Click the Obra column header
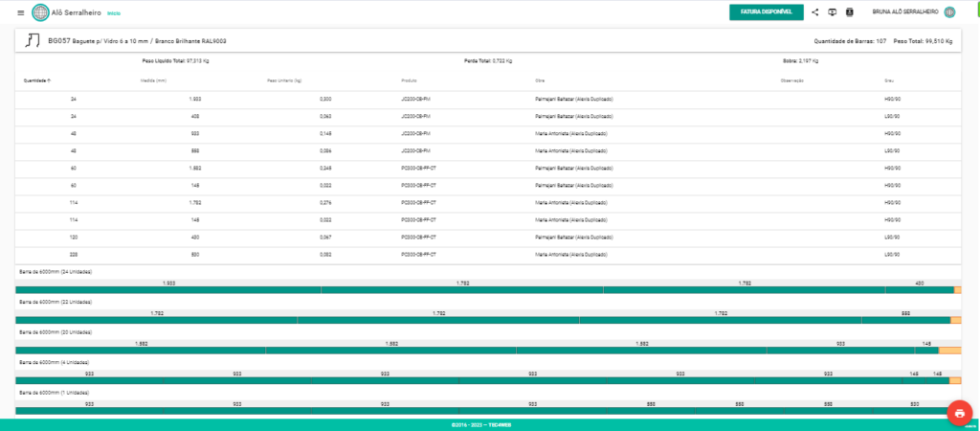 (540, 80)
